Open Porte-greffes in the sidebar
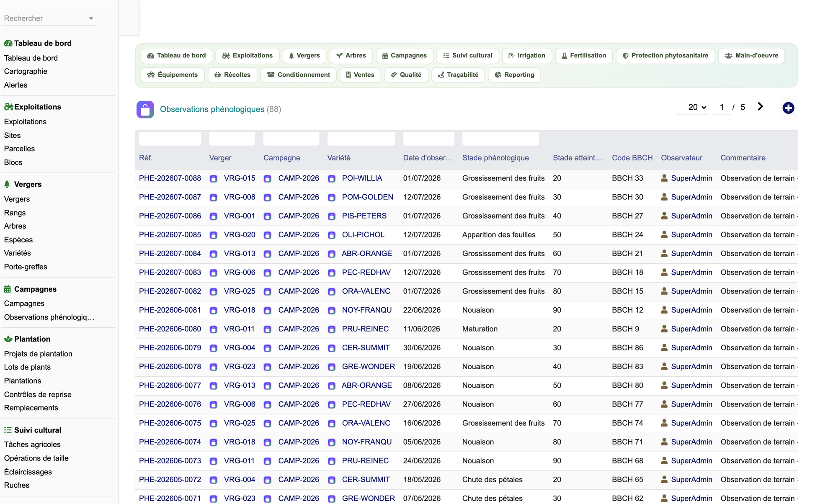The height and width of the screenshot is (504, 815). tap(26, 267)
